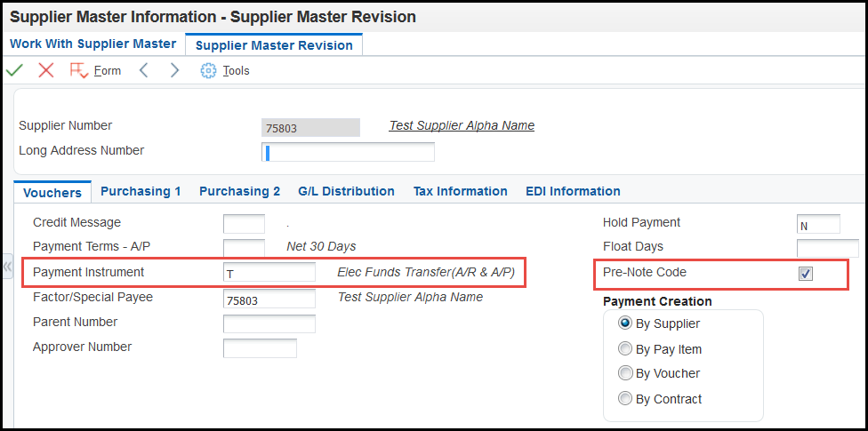The height and width of the screenshot is (431, 868).
Task: Go to previous record arrow
Action: tap(143, 70)
